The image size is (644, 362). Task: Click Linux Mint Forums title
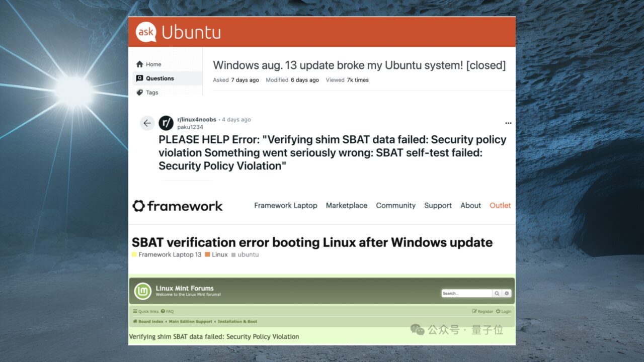(x=185, y=288)
